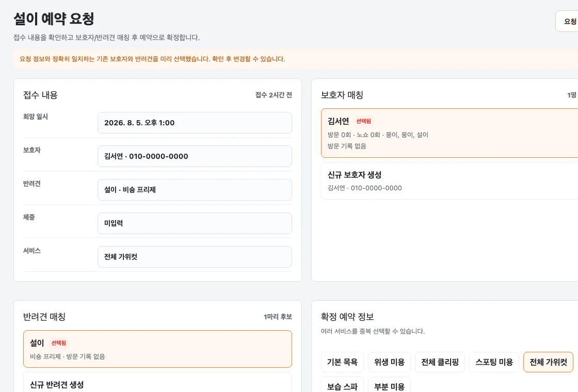Click the 반려견 field showing 설이 · 비숑 프리제
Screen dimensions: 578x392
point(195,190)
